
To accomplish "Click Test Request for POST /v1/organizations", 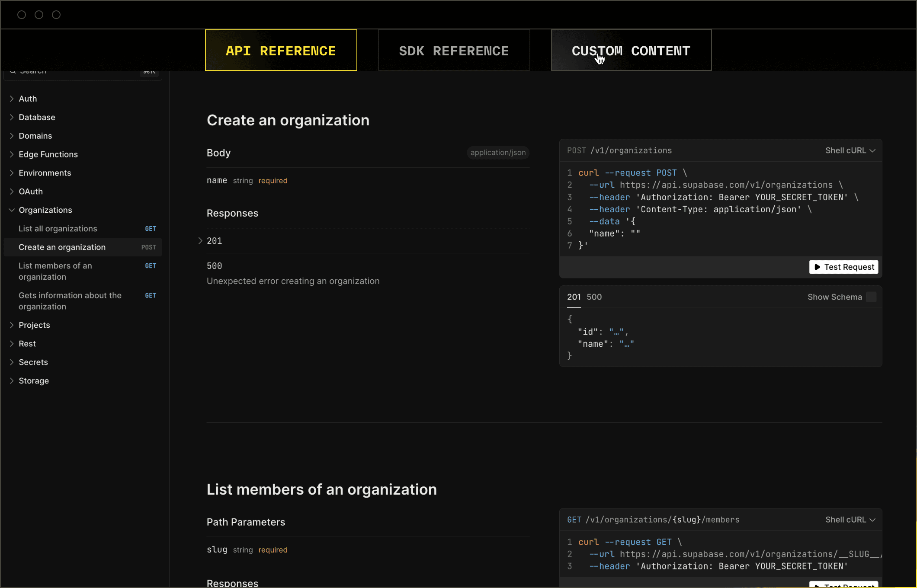I will click(843, 267).
